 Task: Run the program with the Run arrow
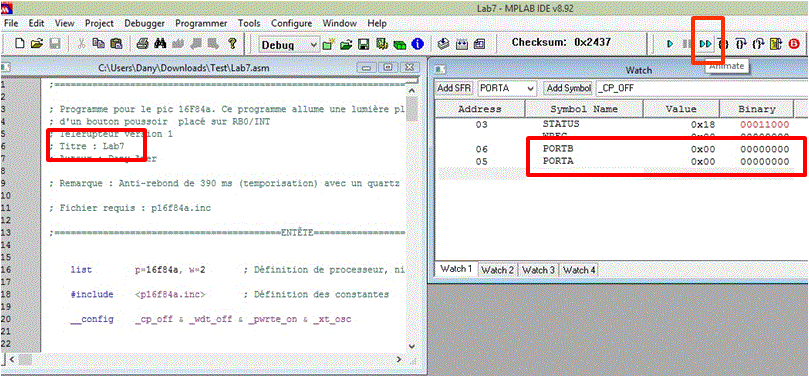pyautogui.click(x=670, y=44)
